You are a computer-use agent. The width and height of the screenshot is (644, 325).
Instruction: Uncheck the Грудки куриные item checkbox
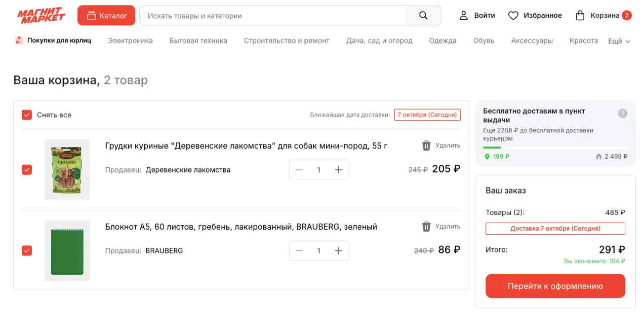(x=27, y=170)
